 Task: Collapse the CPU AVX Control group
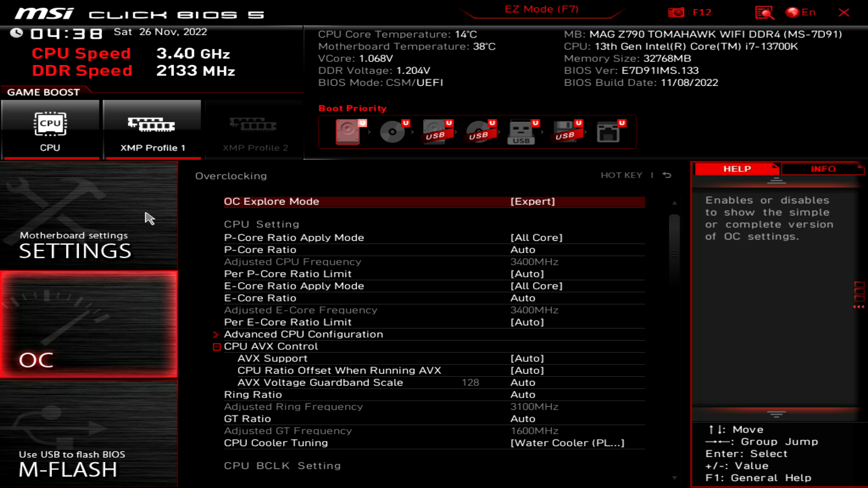(x=217, y=347)
